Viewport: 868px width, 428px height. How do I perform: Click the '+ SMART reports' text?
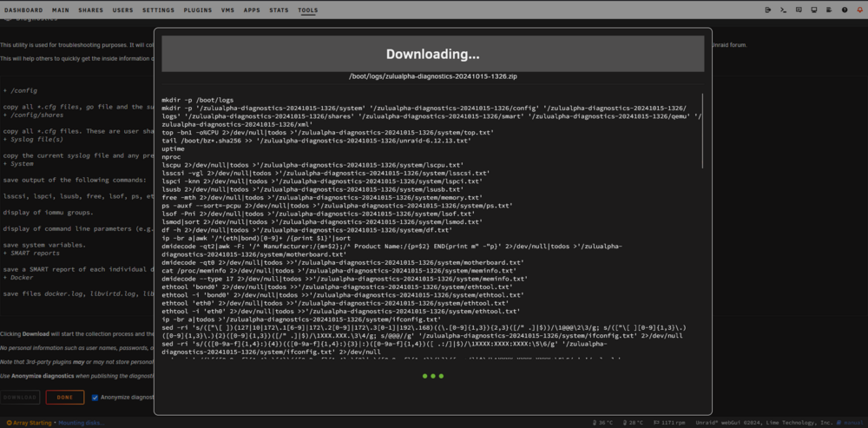pyautogui.click(x=31, y=253)
